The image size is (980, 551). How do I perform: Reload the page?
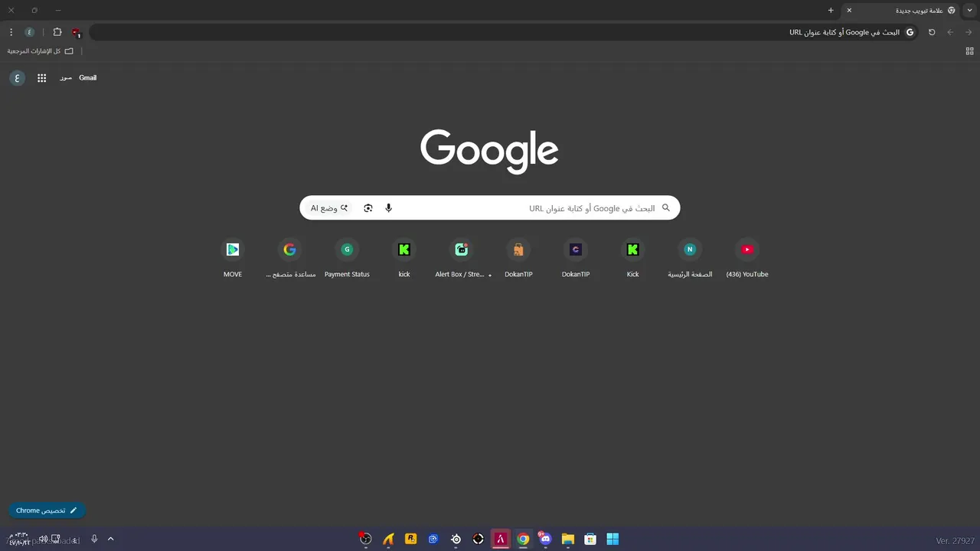pos(932,32)
